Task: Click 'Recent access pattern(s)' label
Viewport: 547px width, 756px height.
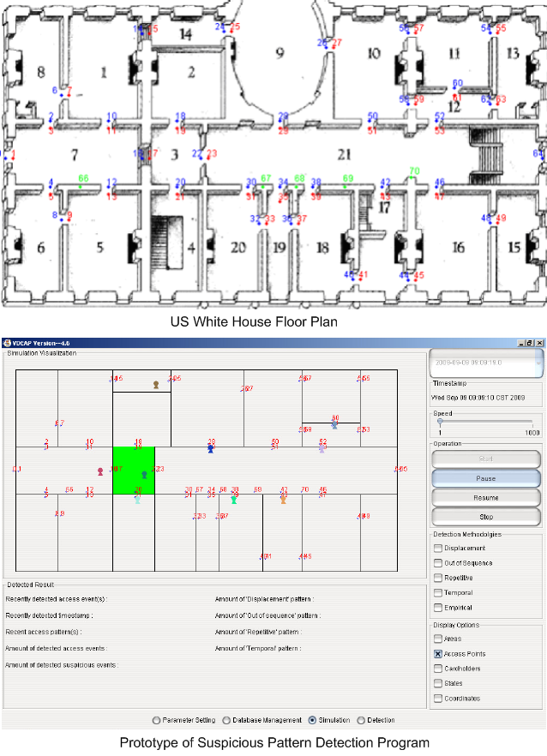Action: click(44, 632)
